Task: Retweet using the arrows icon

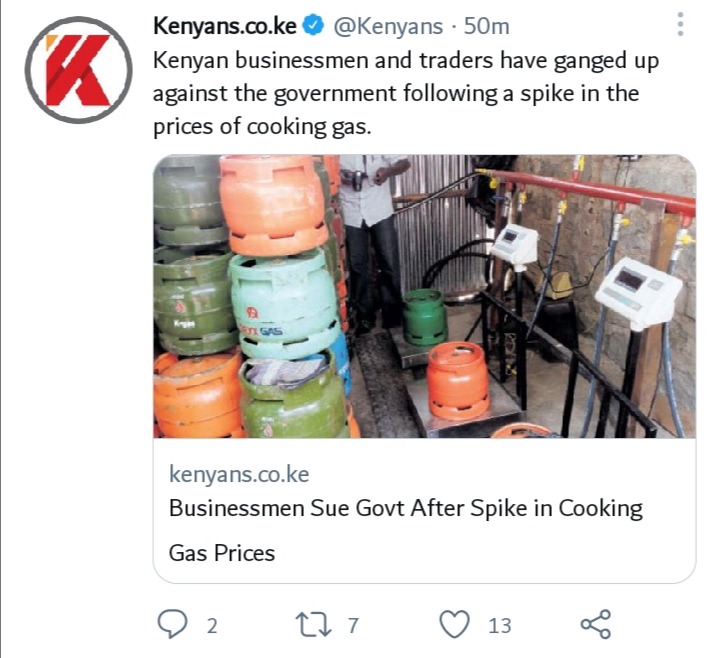Action: 313,625
